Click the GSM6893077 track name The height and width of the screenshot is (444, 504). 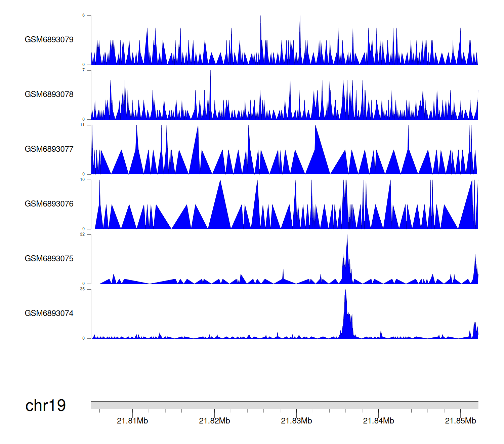[49, 149]
